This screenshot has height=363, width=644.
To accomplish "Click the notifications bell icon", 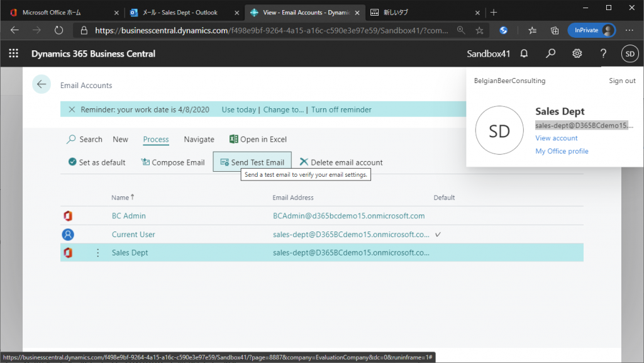I will [524, 53].
